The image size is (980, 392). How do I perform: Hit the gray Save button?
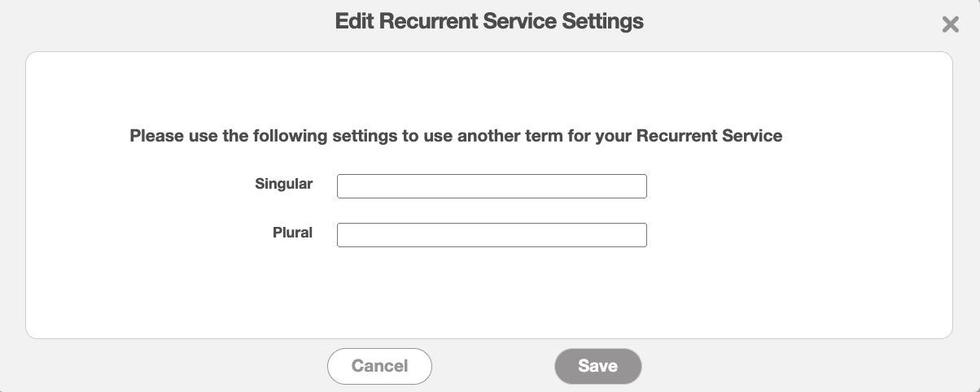click(x=598, y=366)
